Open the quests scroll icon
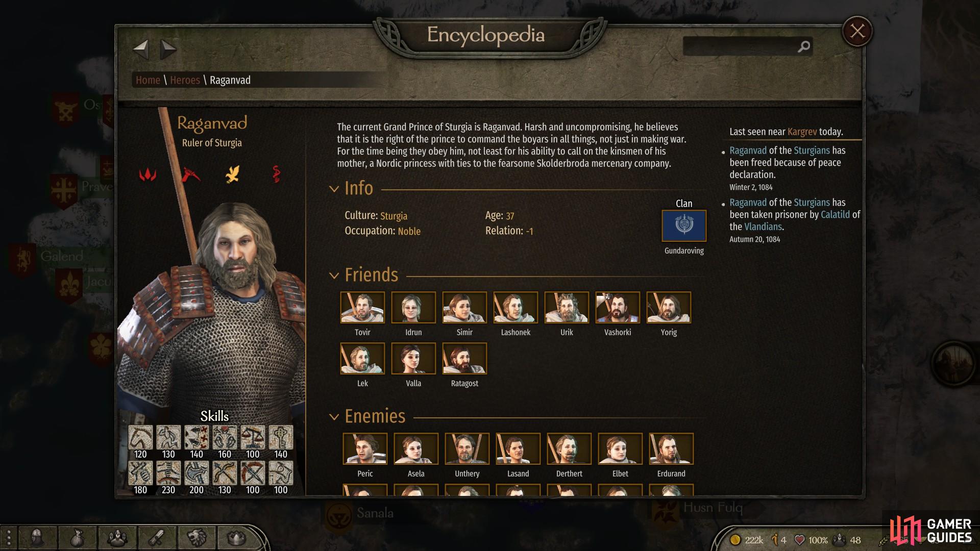This screenshot has height=551, width=980. pyautogui.click(x=157, y=537)
